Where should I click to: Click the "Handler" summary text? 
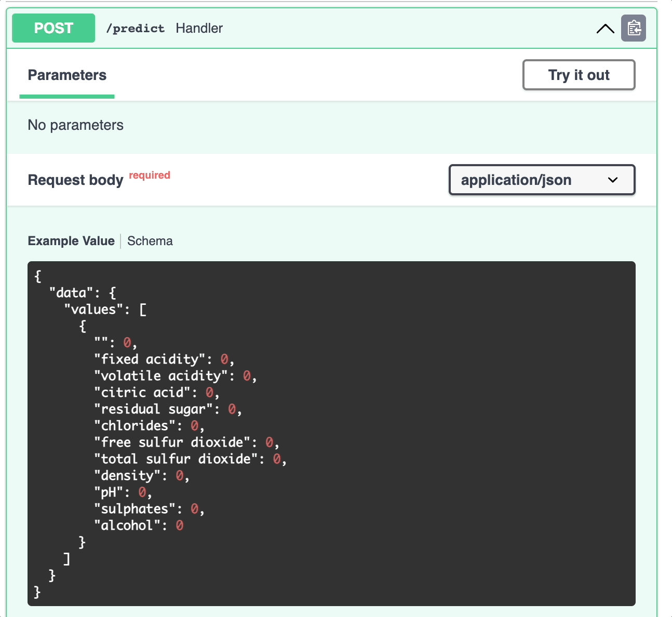199,28
